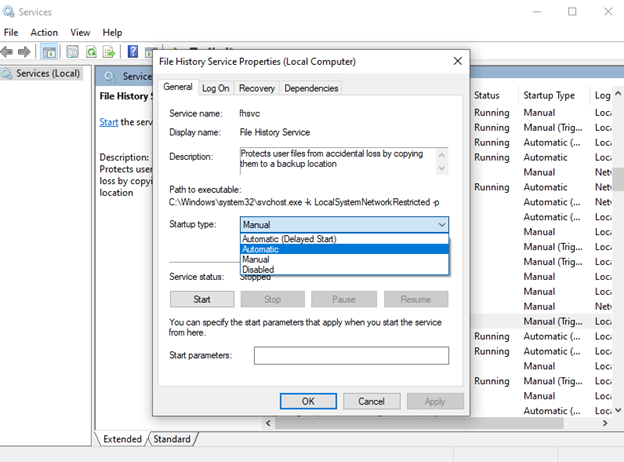Viewport: 624px width, 462px height.
Task: Click the Start button in the dialog
Action: [202, 299]
